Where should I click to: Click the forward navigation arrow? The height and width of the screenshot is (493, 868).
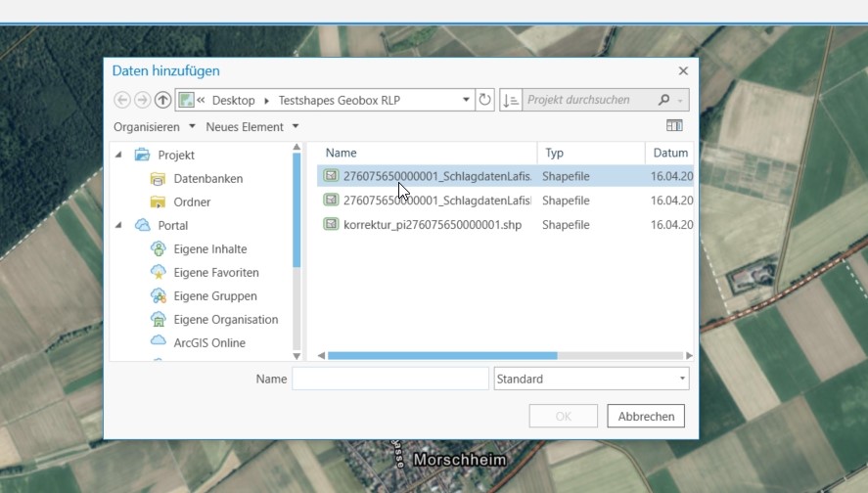[142, 100]
